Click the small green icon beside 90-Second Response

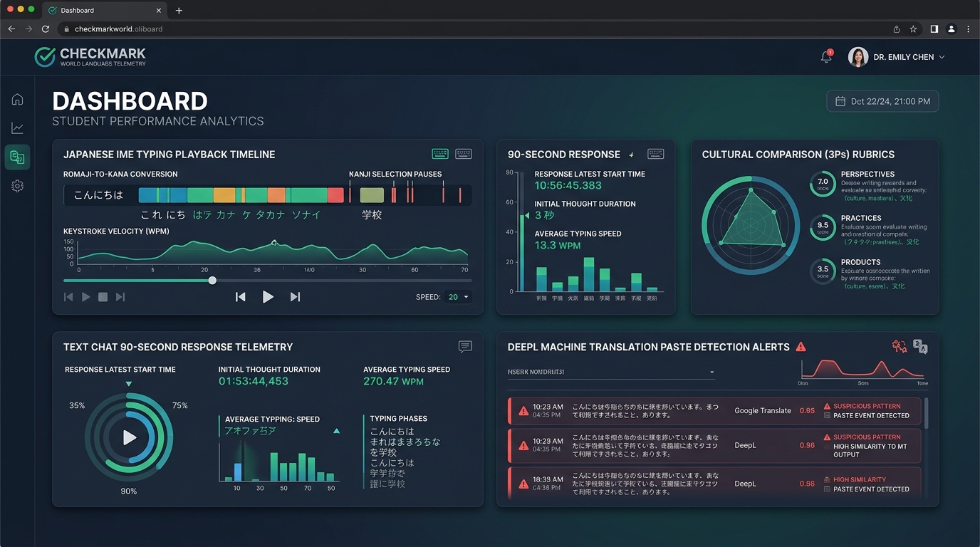click(631, 155)
